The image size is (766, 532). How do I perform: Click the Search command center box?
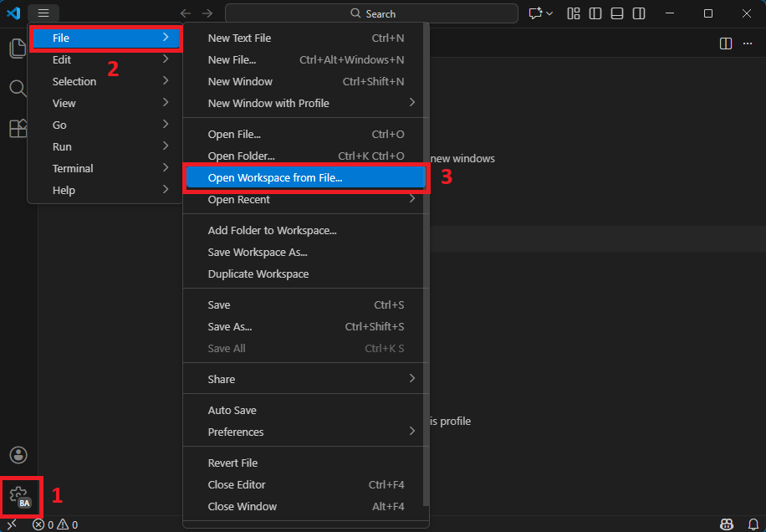(x=370, y=13)
